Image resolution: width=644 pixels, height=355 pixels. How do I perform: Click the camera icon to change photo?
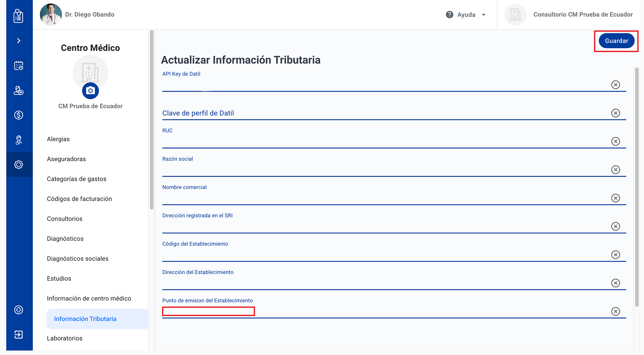(90, 91)
